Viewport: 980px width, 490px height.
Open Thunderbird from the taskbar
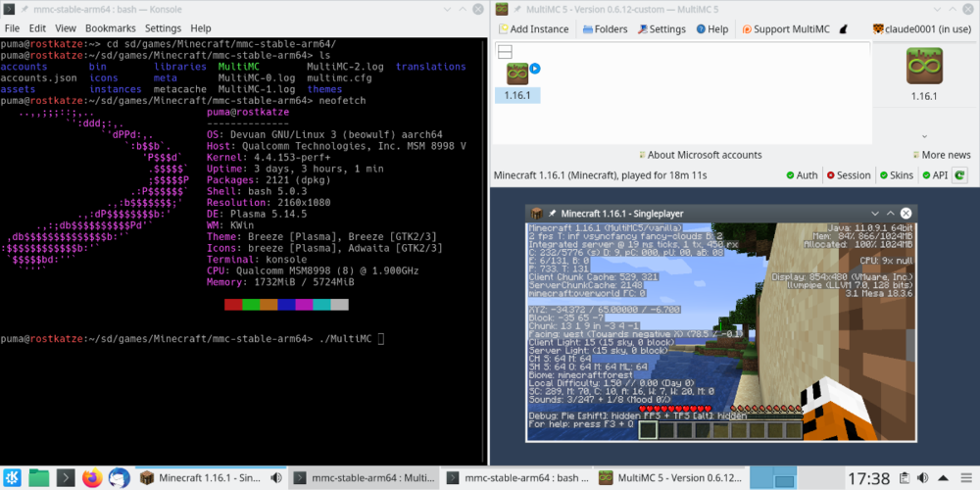119,478
